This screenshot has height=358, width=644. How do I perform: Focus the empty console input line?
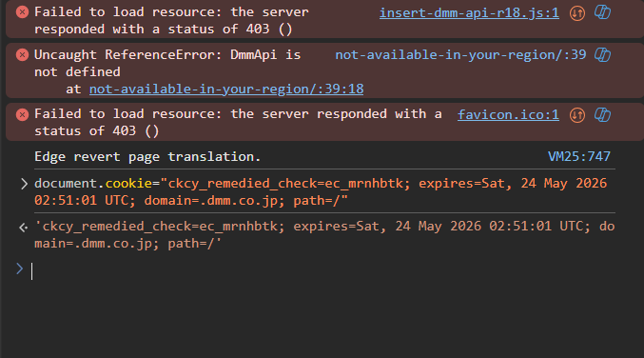click(324, 271)
